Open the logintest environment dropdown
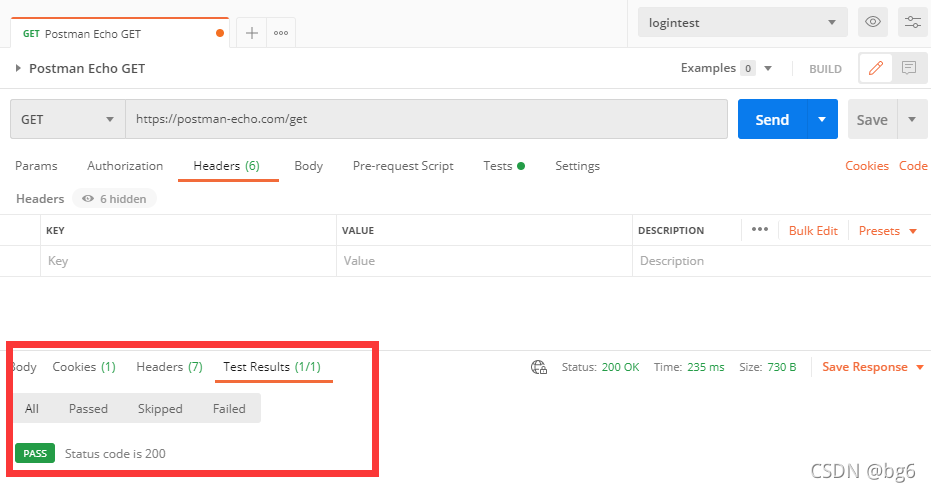 [x=742, y=23]
